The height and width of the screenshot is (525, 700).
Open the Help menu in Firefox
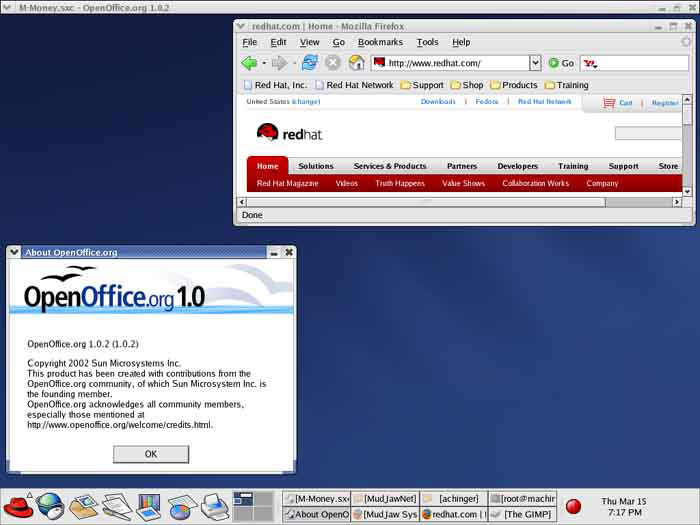[x=461, y=42]
